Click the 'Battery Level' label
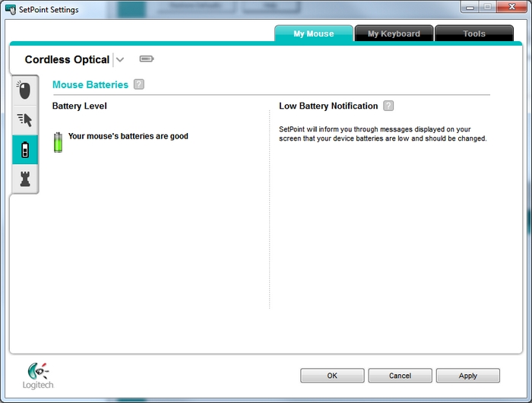Viewport: 532px width, 403px height. tap(79, 106)
